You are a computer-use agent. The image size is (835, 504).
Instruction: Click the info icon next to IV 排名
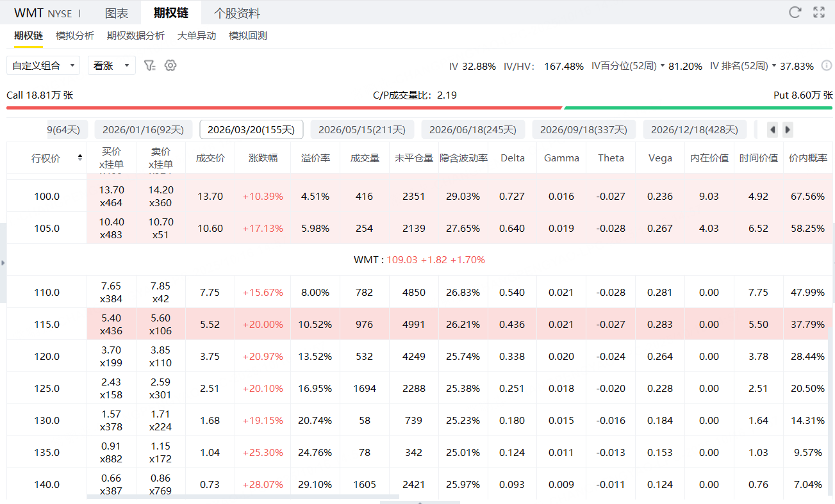tap(827, 65)
